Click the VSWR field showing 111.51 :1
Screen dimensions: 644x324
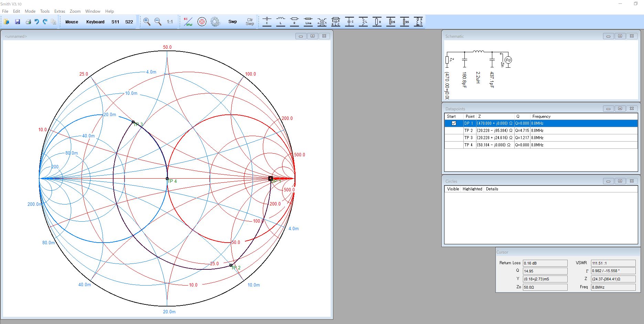coord(613,263)
